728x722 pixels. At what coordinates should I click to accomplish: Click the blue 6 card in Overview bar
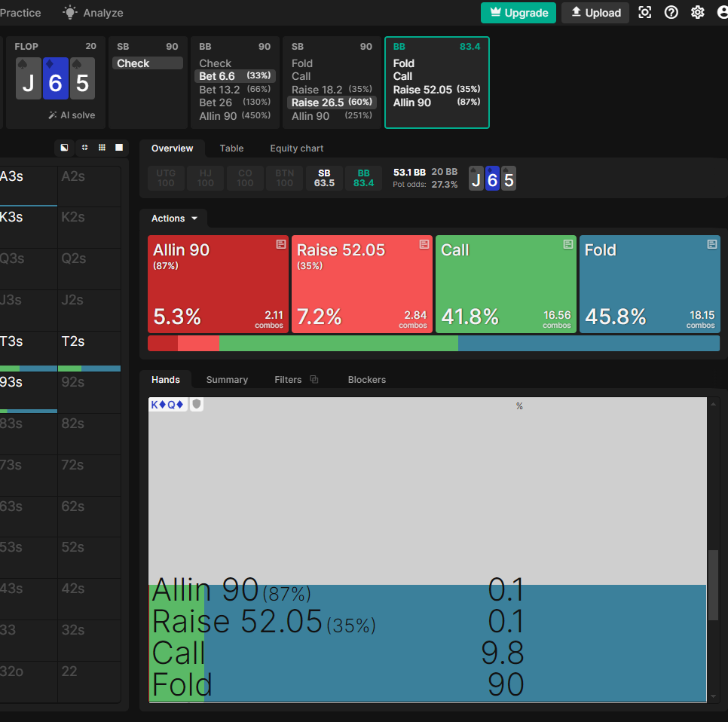(x=493, y=179)
